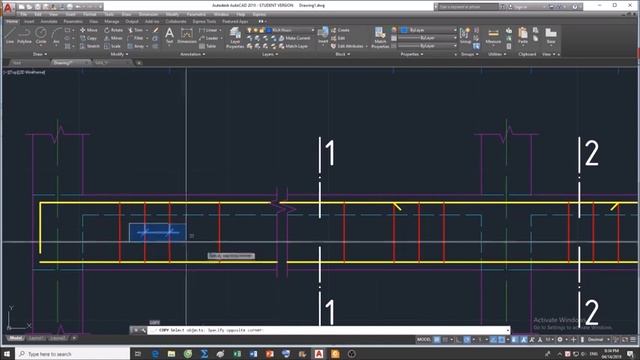Select the Polyline tool

tap(24, 35)
